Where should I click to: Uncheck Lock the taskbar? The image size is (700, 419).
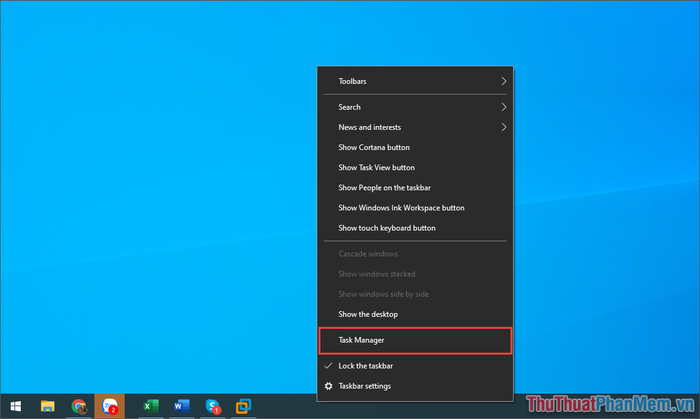[x=415, y=366]
